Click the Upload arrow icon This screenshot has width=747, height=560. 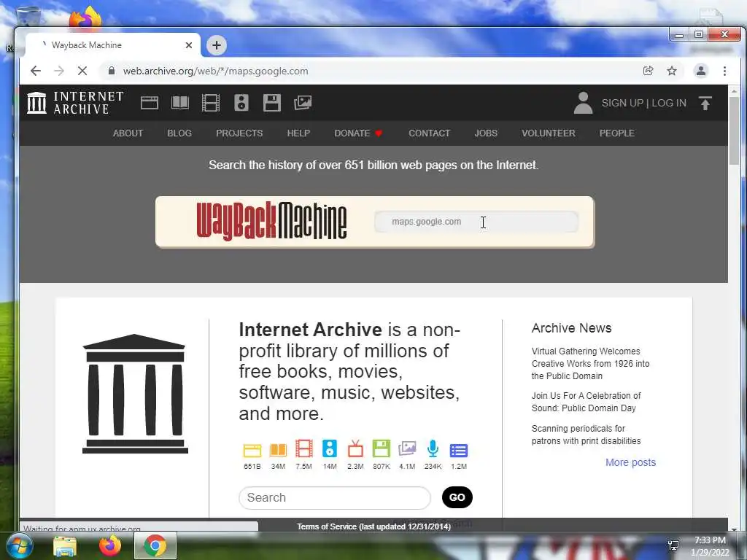(705, 103)
